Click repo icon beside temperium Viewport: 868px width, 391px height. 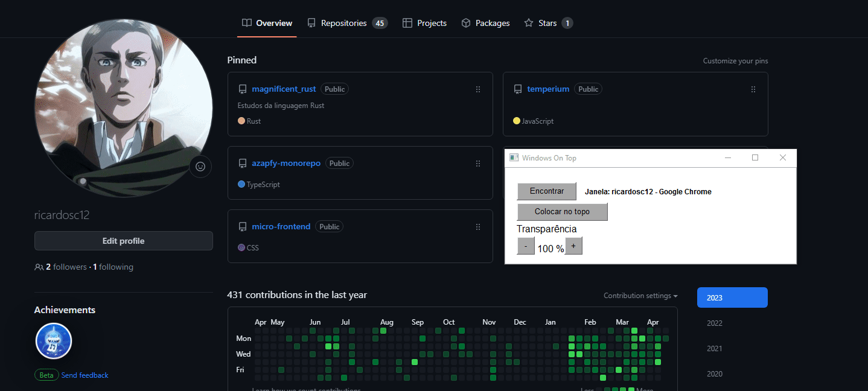pyautogui.click(x=518, y=89)
